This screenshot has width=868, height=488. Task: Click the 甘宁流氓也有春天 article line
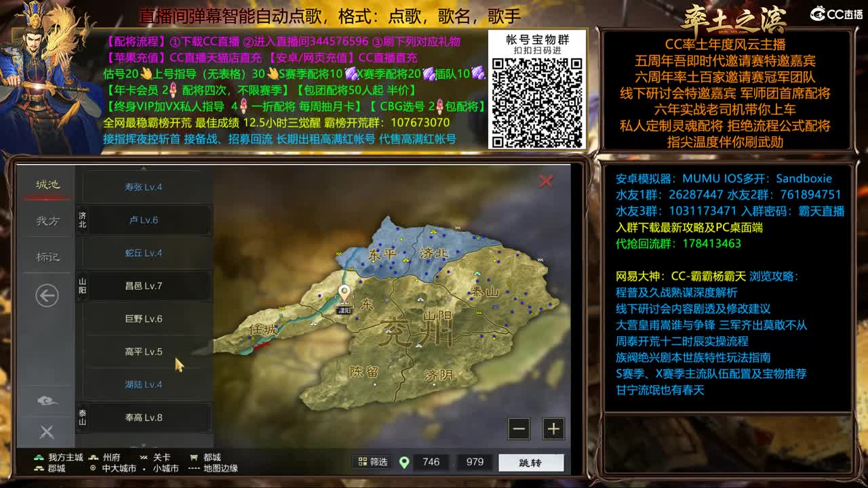[x=660, y=390]
